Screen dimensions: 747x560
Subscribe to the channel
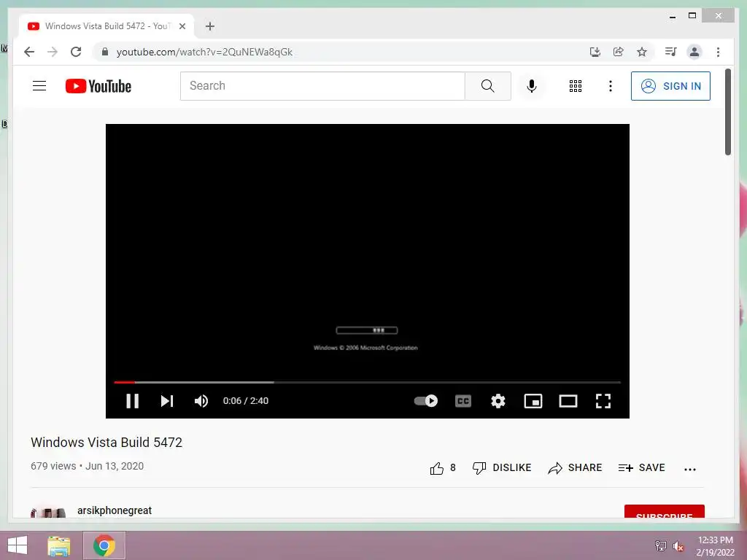tap(664, 511)
